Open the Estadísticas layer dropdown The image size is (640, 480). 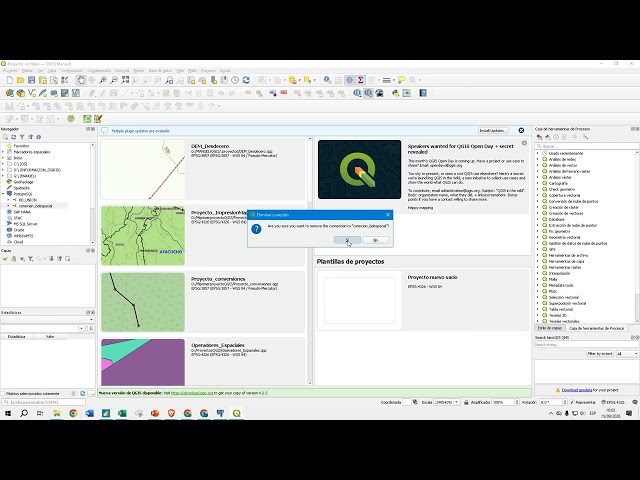click(47, 320)
